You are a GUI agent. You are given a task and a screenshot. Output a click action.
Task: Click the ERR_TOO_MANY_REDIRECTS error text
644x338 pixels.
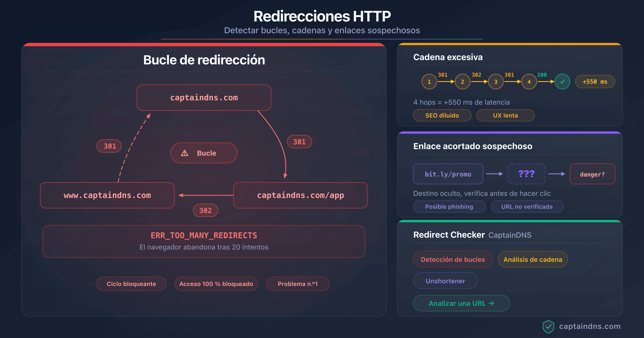click(204, 235)
